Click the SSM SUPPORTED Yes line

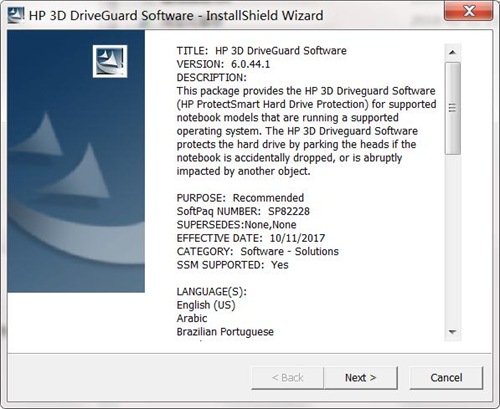coord(232,265)
